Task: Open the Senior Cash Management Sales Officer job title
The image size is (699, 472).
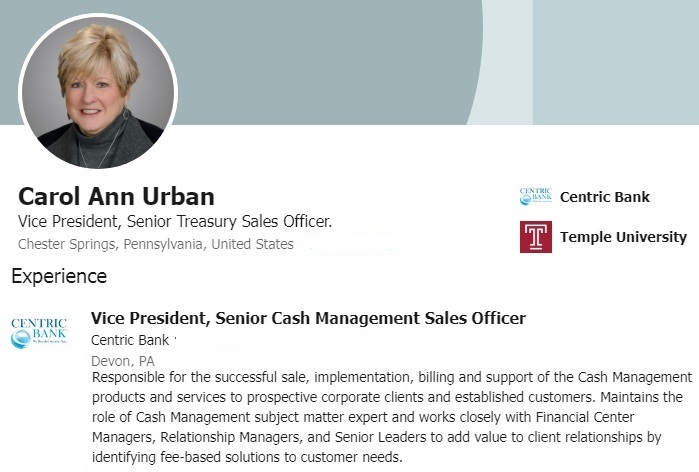Action: [308, 319]
